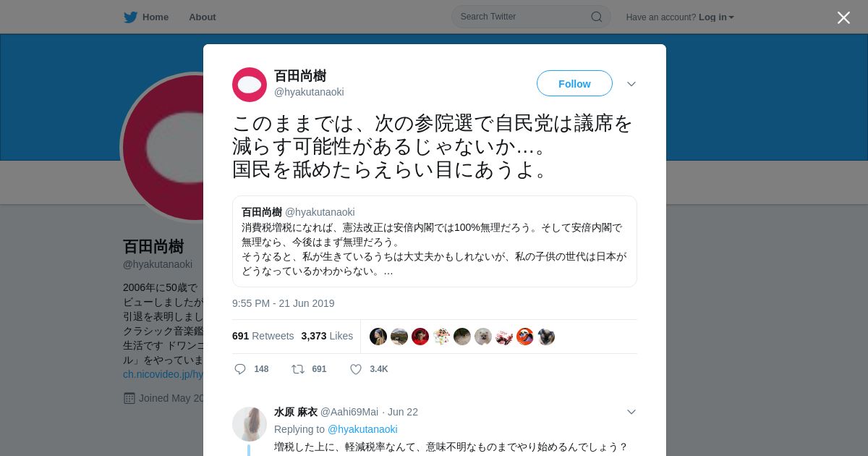The height and width of the screenshot is (456, 868).
Task: Click the first liker avatar thumbnail
Action: pos(378,337)
